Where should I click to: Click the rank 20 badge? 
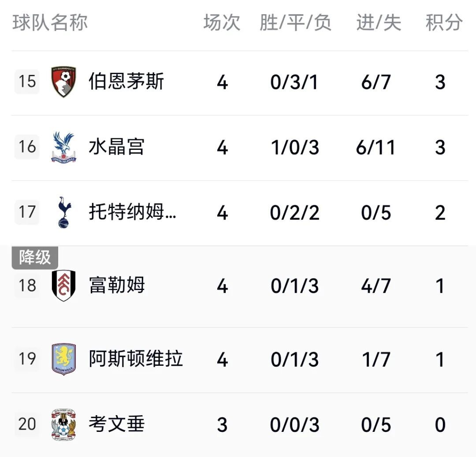pyautogui.click(x=27, y=424)
